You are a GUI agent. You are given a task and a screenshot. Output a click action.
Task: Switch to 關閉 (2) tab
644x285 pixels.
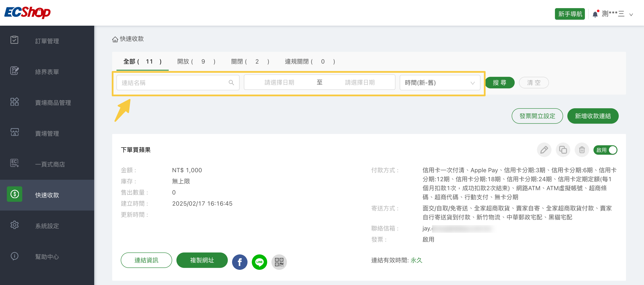coord(250,62)
